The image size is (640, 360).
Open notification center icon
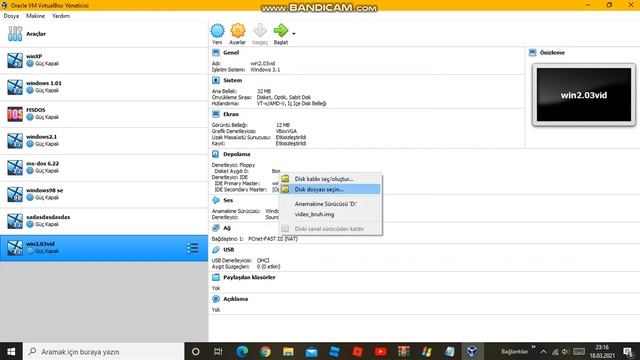tap(629, 351)
